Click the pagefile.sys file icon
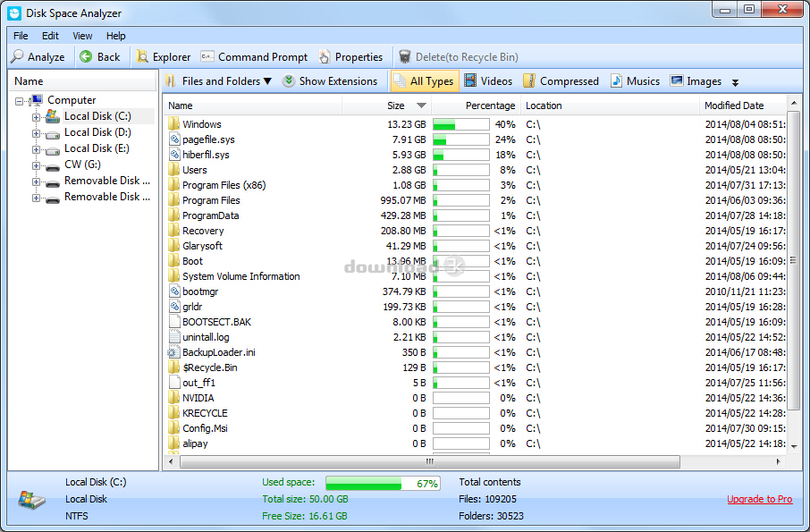The image size is (810, 532). pos(174,139)
